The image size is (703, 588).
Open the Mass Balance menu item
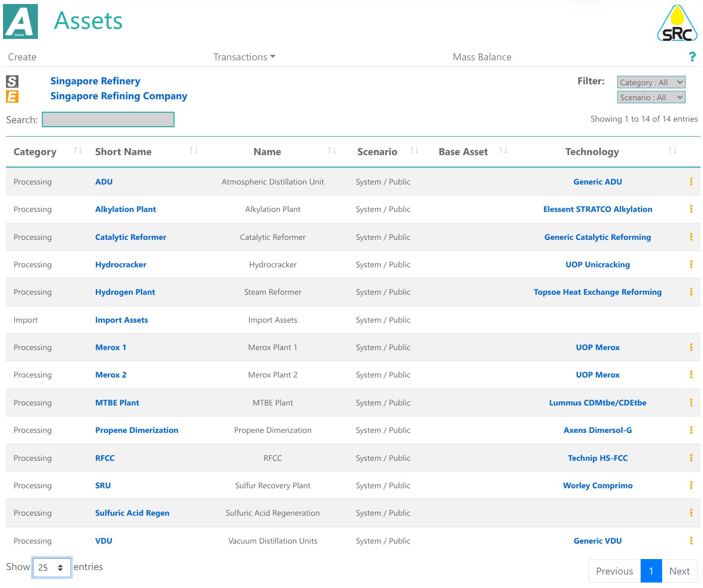tap(482, 57)
